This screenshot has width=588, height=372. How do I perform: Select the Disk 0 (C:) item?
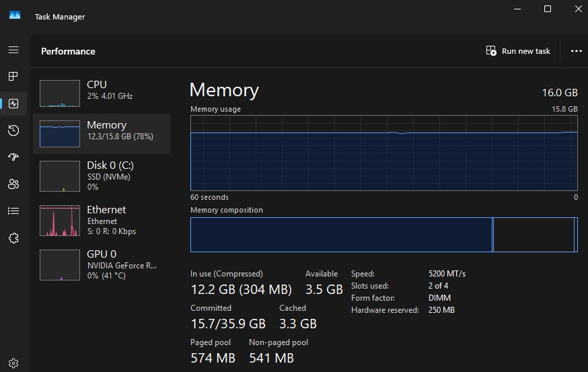tap(101, 175)
